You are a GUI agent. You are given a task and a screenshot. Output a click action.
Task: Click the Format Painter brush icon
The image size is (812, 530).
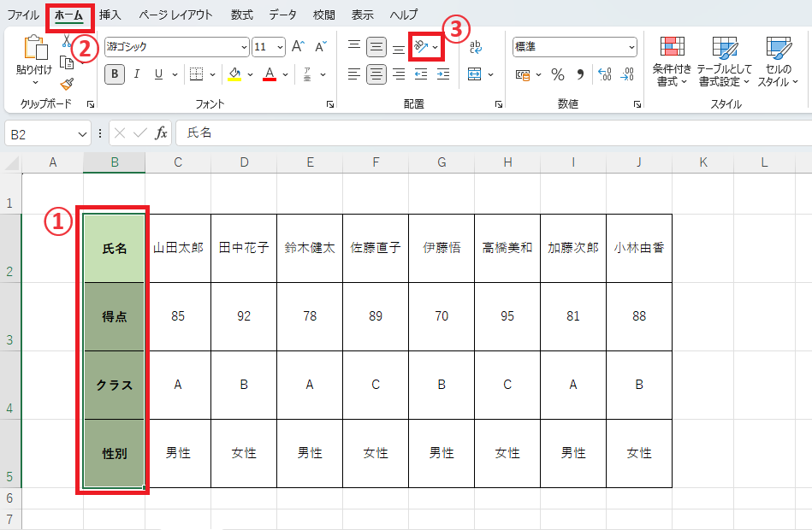[67, 84]
